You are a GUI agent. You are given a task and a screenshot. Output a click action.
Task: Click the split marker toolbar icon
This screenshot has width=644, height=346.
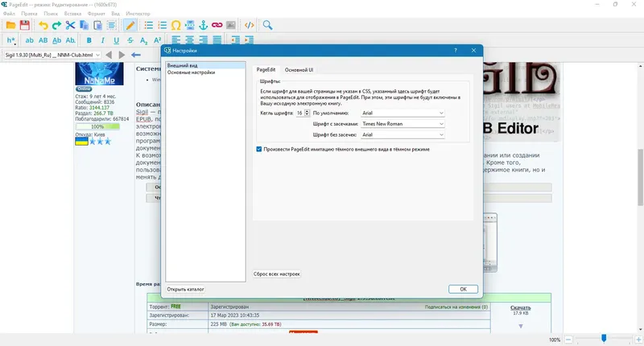[x=190, y=26]
